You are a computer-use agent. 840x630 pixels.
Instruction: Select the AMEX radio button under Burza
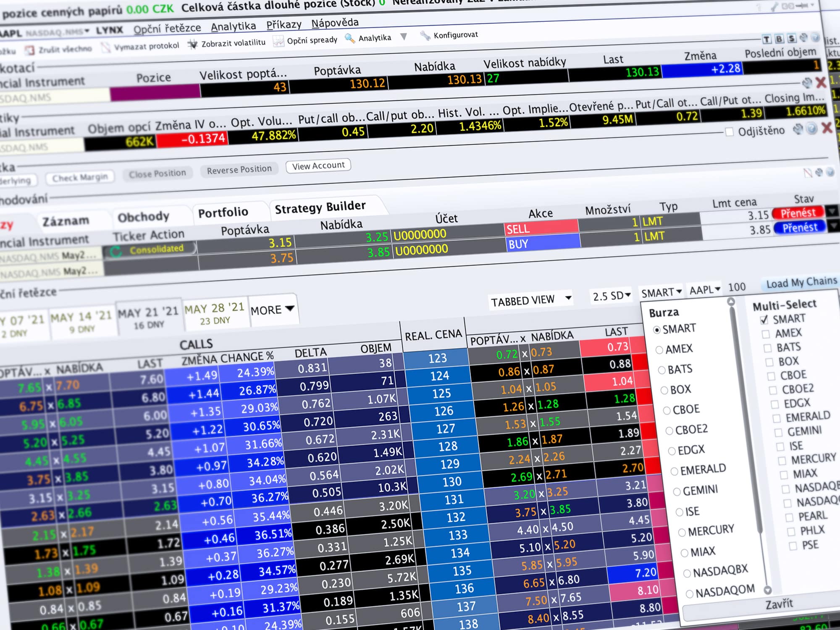(659, 350)
